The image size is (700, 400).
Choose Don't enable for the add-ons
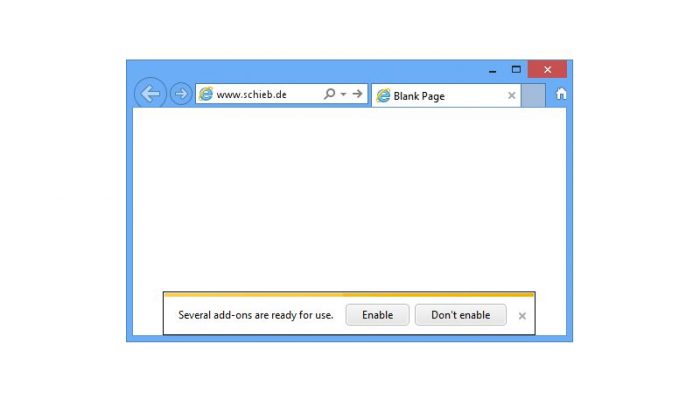coord(460,315)
